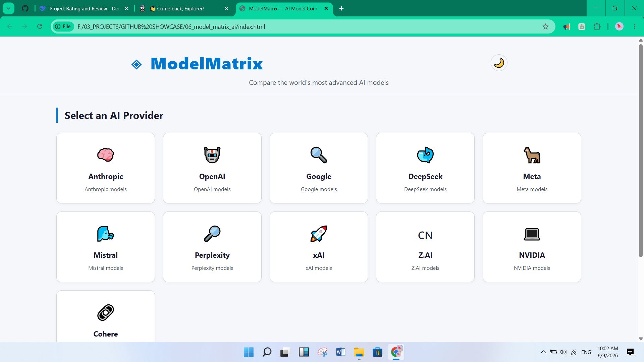Click the NVIDIA laptop icon
Image resolution: width=644 pixels, height=362 pixels.
[532, 234]
